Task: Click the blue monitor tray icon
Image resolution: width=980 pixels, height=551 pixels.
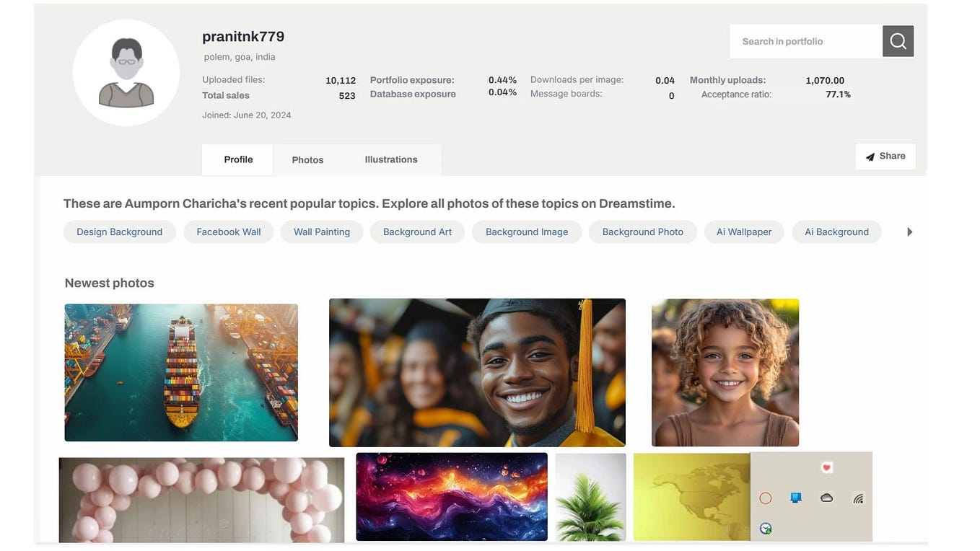Action: [x=796, y=498]
